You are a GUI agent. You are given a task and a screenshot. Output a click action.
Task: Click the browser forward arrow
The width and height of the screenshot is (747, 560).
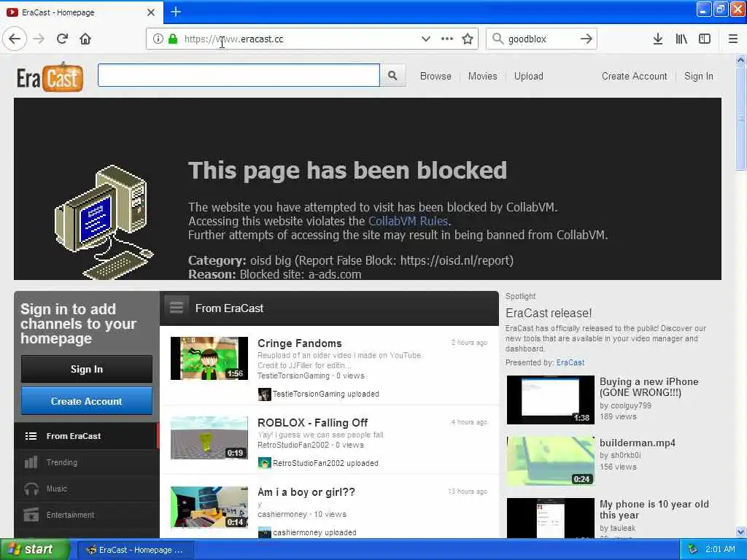[x=39, y=39]
